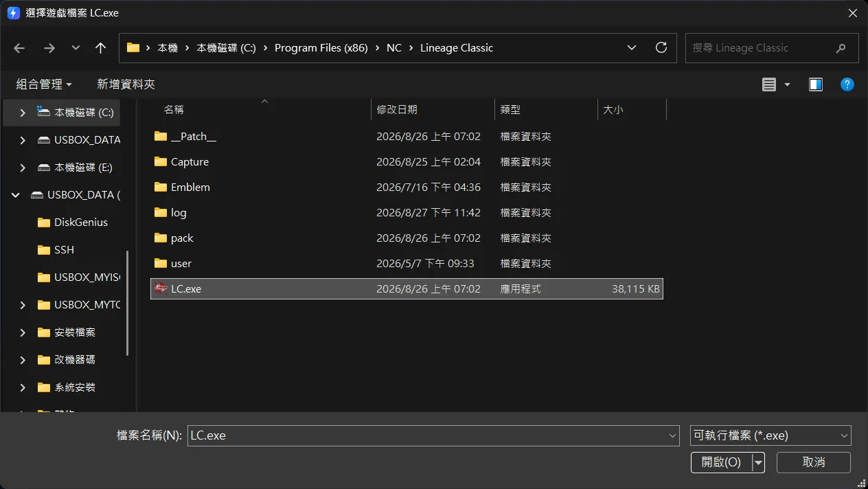This screenshot has height=489, width=868.
Task: Click the Search Lineage Classic box
Action: (x=772, y=48)
